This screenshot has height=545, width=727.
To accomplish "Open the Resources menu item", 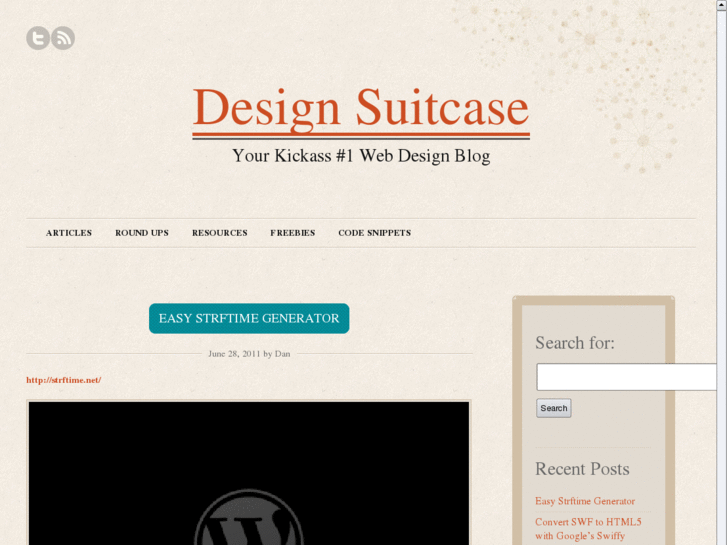I will [220, 233].
